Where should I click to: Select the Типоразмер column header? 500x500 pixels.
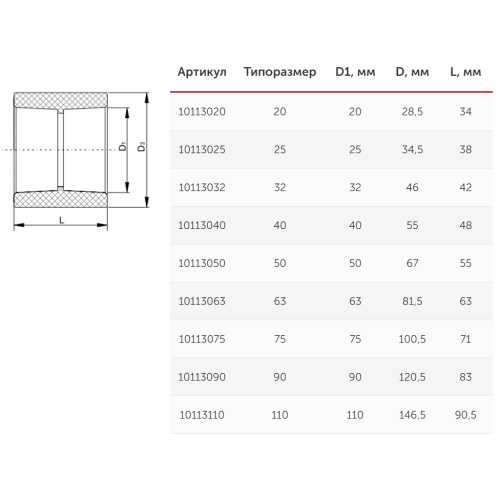280,72
